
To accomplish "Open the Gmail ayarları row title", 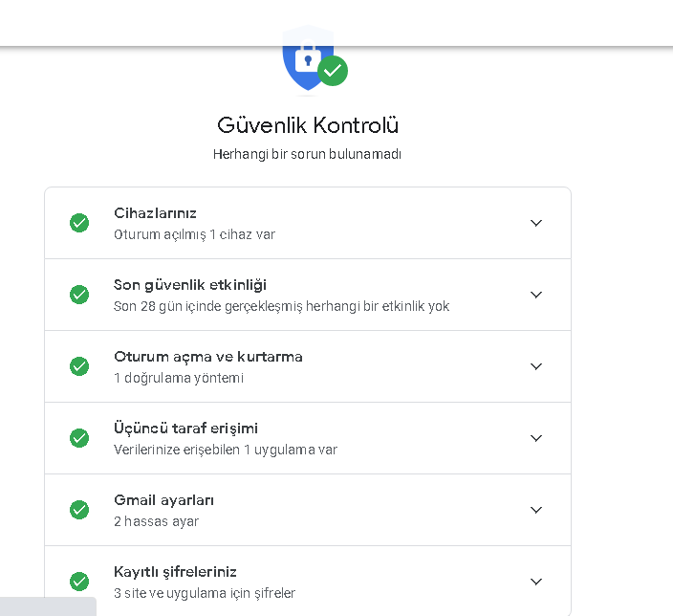I will click(x=163, y=500).
